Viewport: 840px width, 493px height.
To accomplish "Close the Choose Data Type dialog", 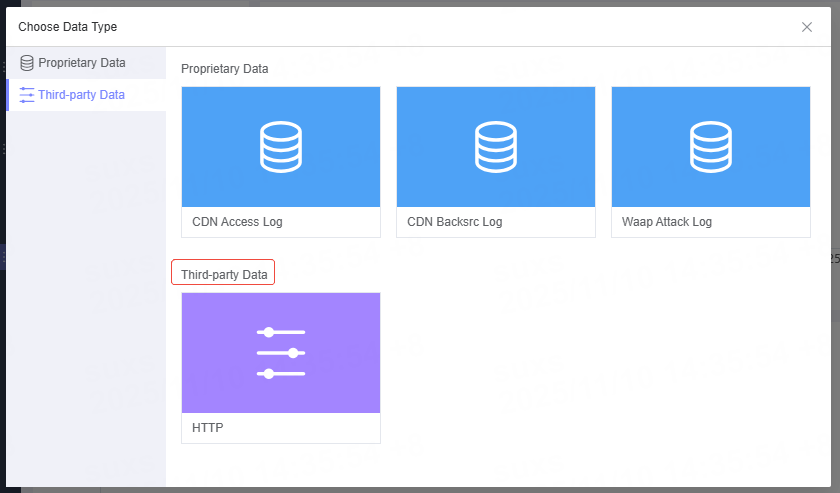I will tap(807, 27).
